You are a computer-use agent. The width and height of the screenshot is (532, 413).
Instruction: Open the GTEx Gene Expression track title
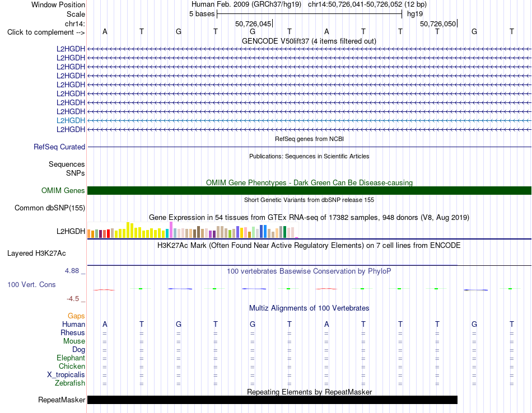tap(309, 217)
